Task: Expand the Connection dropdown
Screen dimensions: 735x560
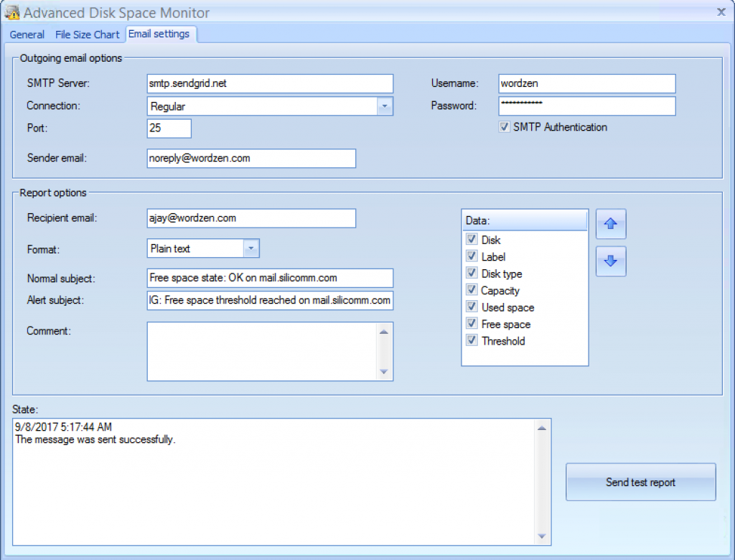Action: coord(385,106)
